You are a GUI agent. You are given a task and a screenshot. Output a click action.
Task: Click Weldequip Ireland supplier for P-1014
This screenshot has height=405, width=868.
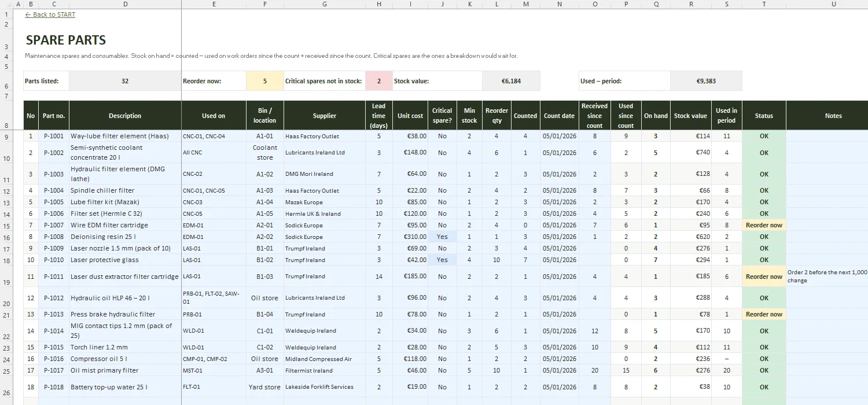[x=325, y=331]
